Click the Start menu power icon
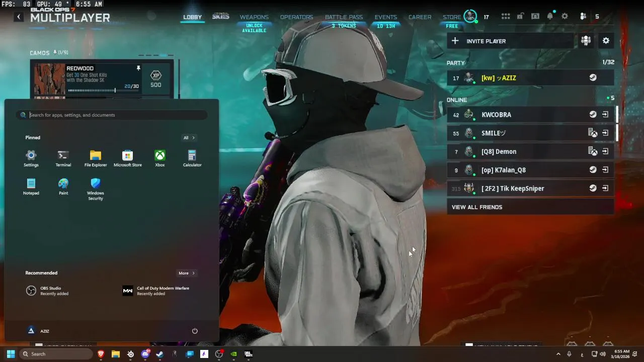 point(195,331)
